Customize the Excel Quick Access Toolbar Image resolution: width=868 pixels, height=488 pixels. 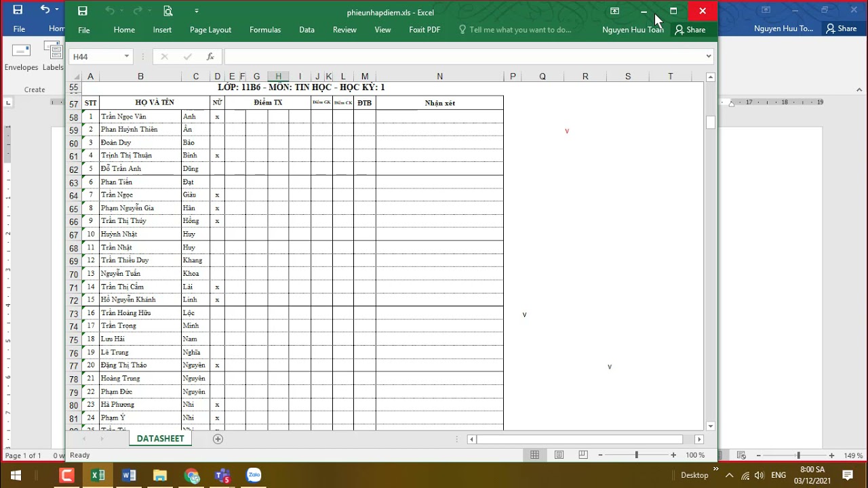pyautogui.click(x=197, y=11)
